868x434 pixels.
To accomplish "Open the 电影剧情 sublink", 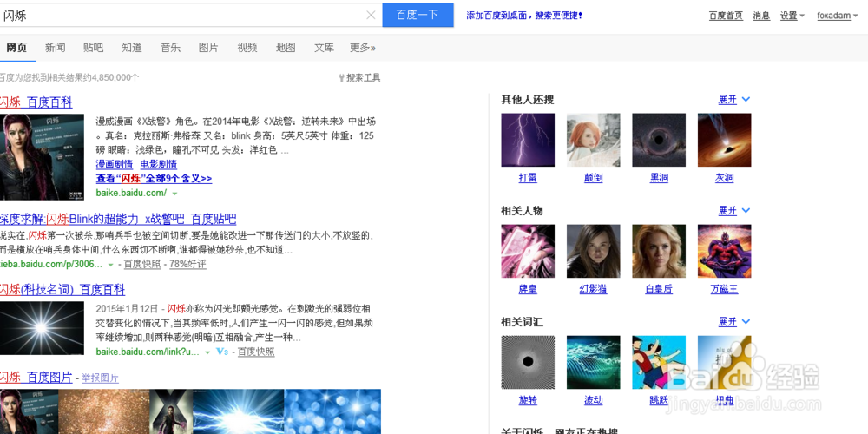I will 158,164.
